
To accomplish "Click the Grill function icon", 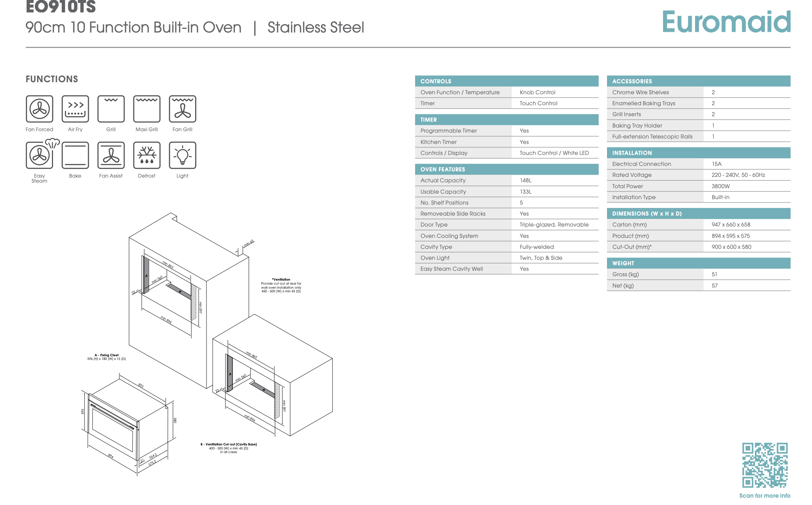I will [111, 109].
